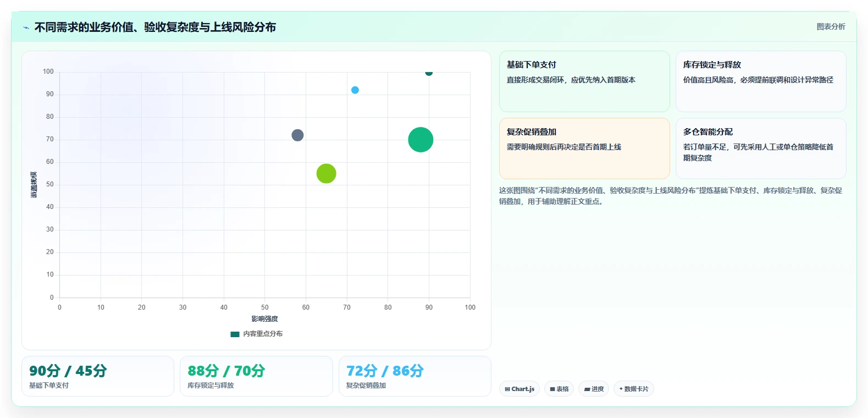Click the chart summary paragraph starting 这张图围绕
This screenshot has height=418, width=868.
[671, 196]
